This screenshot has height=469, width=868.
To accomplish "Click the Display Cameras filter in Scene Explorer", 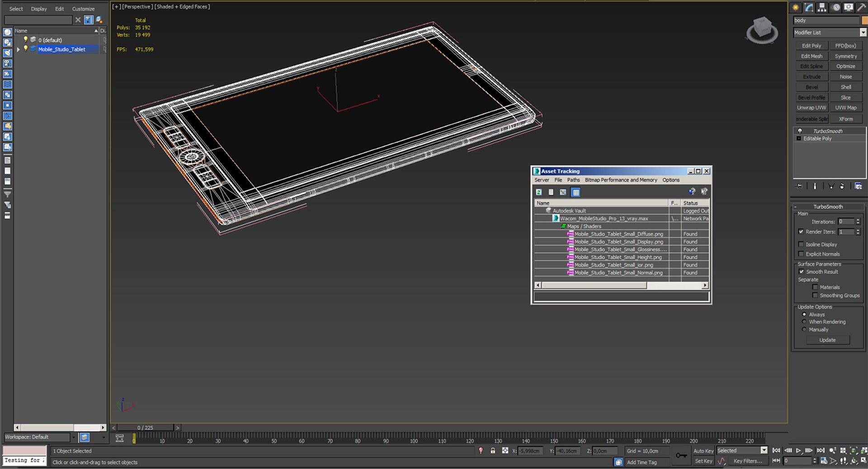I will tap(8, 63).
